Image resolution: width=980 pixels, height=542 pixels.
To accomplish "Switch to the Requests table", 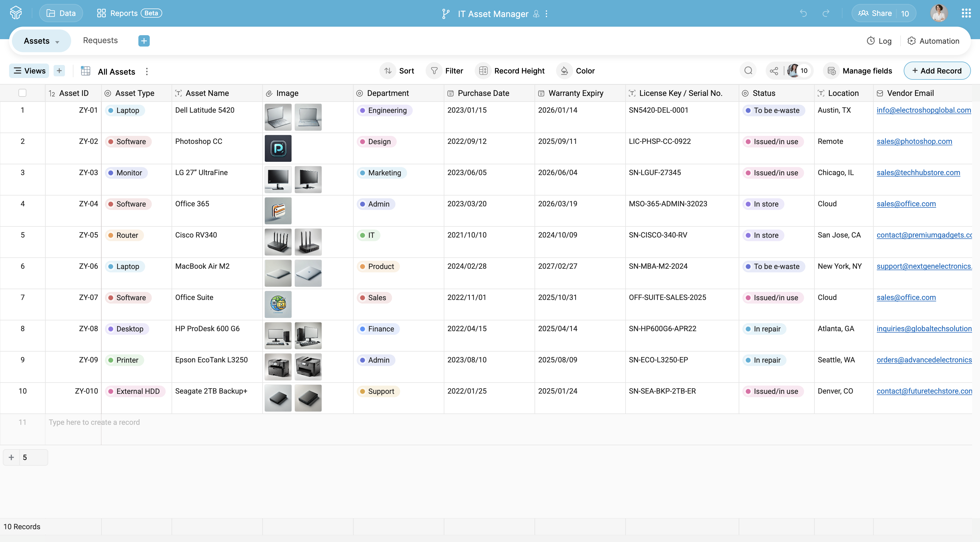I will tap(100, 40).
